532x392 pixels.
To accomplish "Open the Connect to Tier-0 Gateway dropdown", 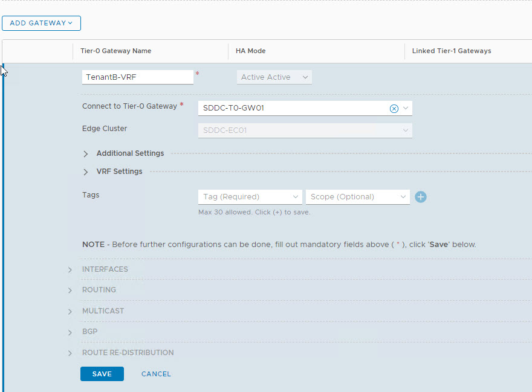I will click(x=406, y=108).
